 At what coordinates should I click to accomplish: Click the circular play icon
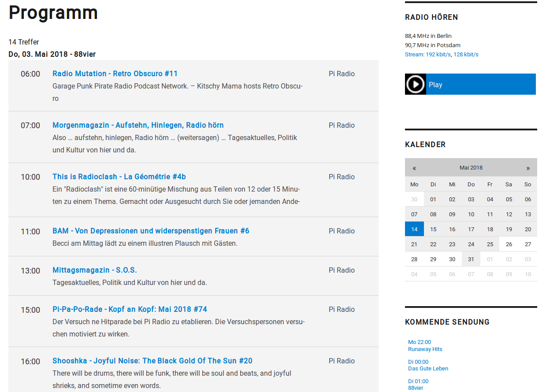click(415, 84)
